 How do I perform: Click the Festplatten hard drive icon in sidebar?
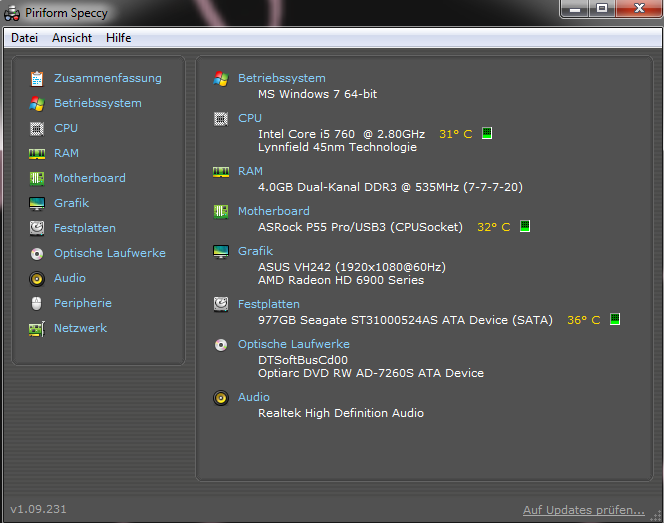coord(37,228)
